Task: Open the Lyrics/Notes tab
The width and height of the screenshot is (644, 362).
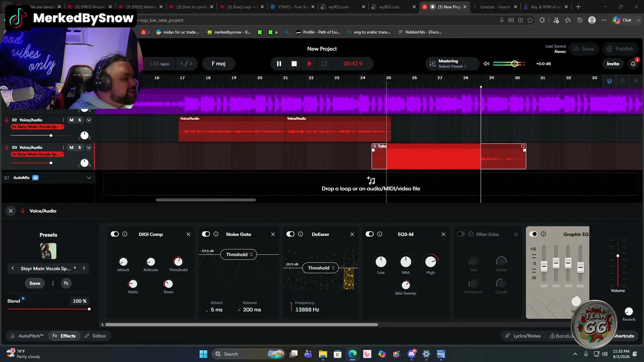Action: point(523,336)
